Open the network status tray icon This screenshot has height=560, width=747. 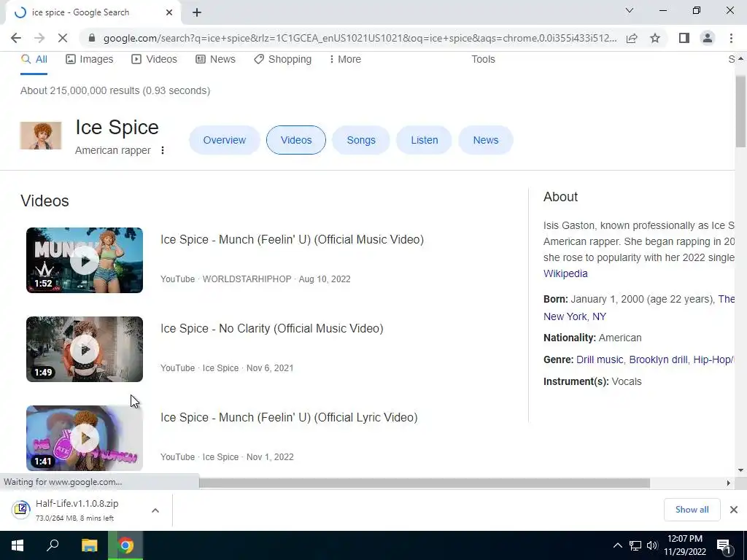pos(635,545)
